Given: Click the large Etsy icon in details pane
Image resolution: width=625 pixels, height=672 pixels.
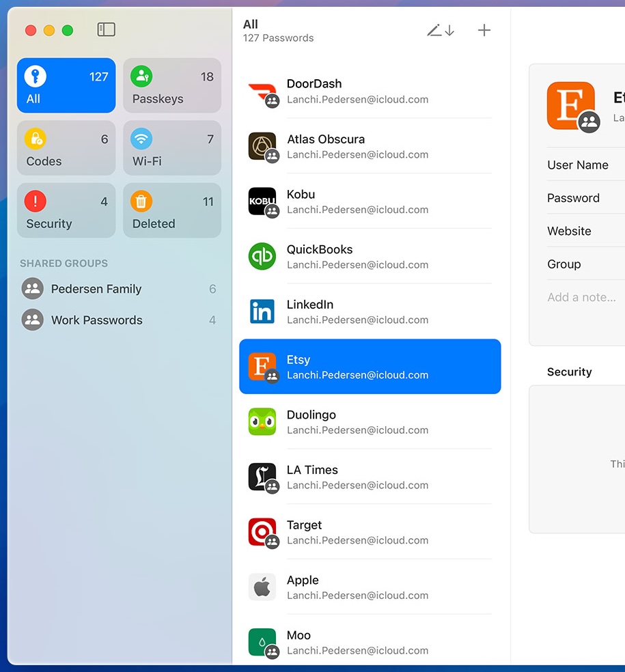Looking at the screenshot, I should point(571,106).
